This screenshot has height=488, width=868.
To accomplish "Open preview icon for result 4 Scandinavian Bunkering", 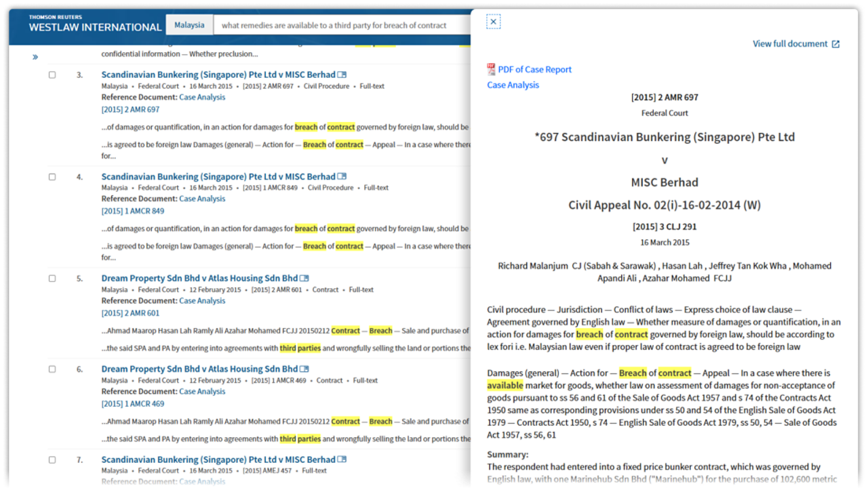I will point(342,176).
